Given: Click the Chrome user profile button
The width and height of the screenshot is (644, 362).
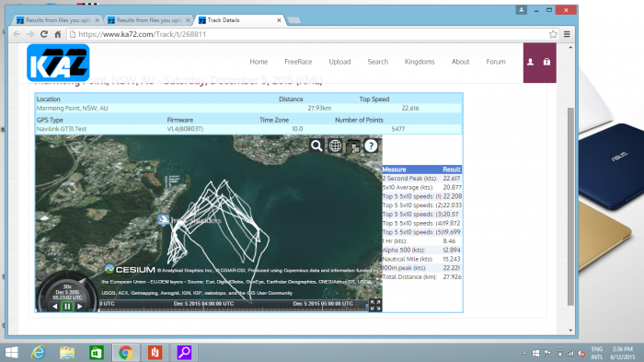Looking at the screenshot, I should click(522, 10).
